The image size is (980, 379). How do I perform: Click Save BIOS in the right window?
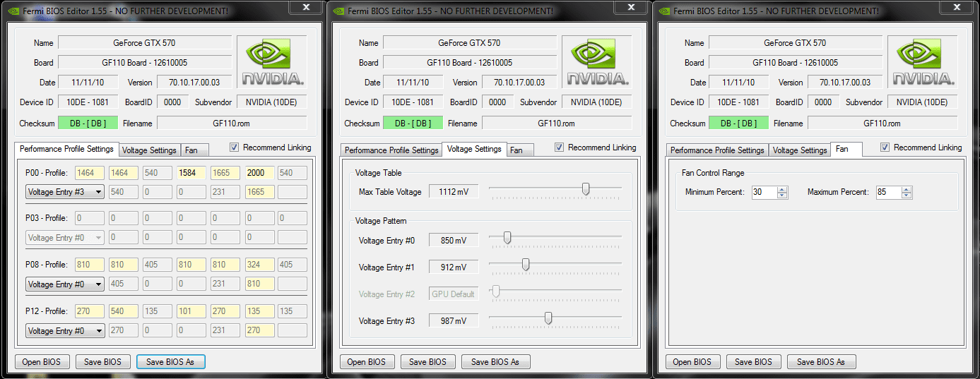754,362
